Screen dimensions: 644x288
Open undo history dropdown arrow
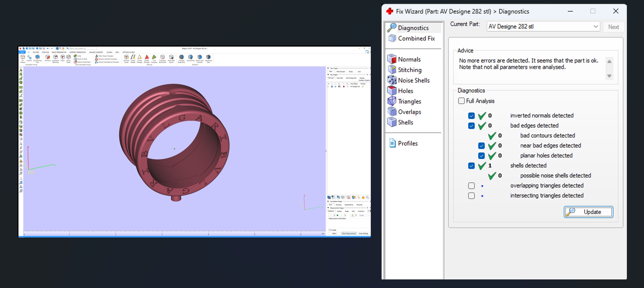50,49
